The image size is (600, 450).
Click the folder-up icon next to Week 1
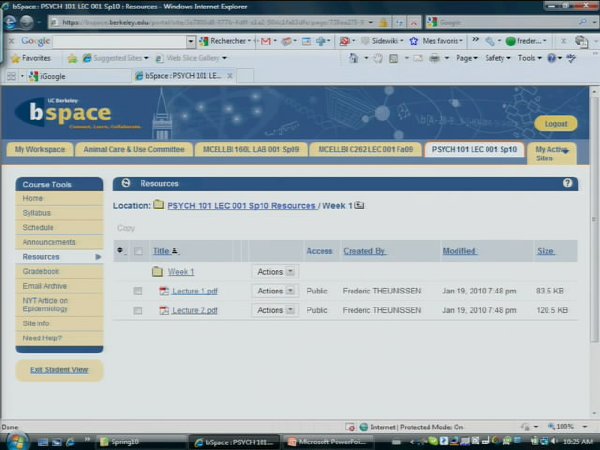(x=359, y=205)
